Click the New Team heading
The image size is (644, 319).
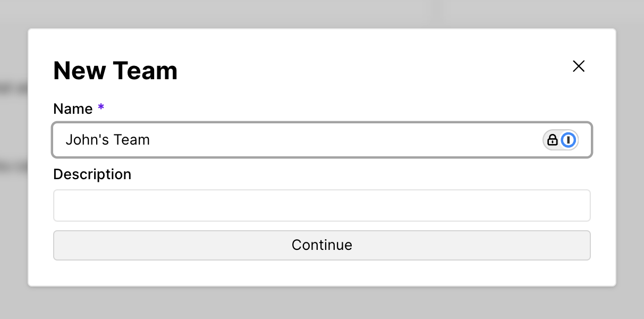pyautogui.click(x=115, y=70)
